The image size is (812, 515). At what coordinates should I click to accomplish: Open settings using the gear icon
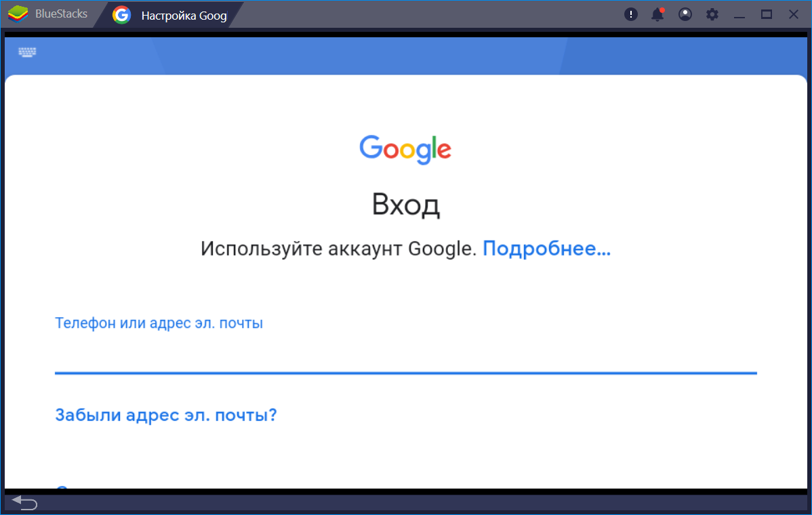pos(712,14)
